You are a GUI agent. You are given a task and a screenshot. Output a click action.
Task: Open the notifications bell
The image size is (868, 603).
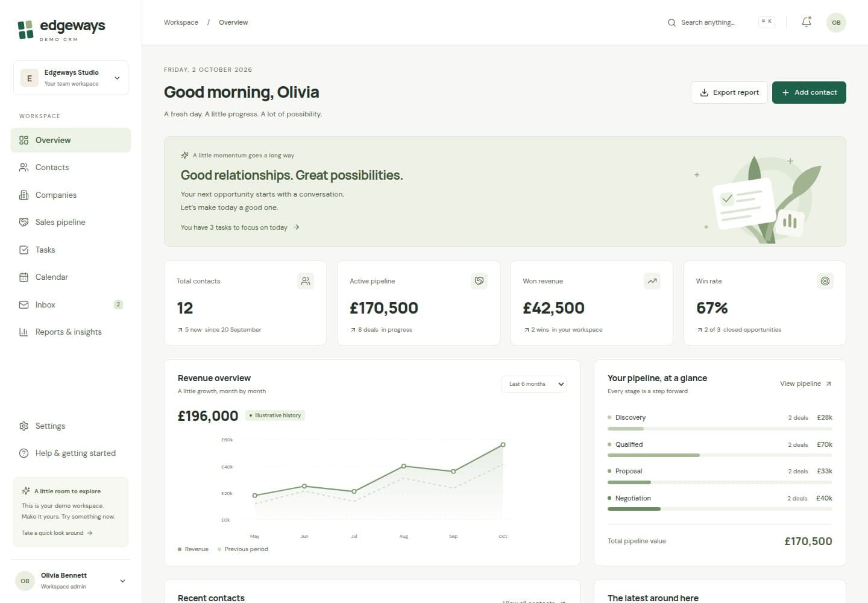(807, 22)
